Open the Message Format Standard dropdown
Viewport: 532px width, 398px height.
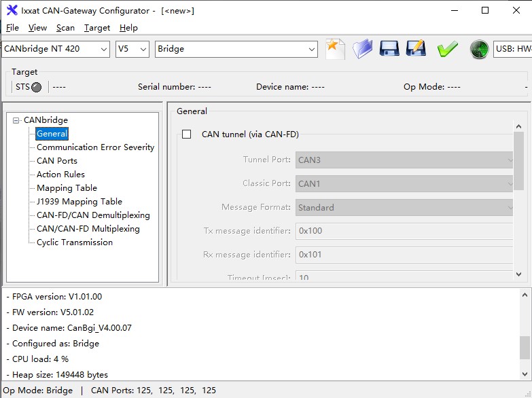pos(404,207)
